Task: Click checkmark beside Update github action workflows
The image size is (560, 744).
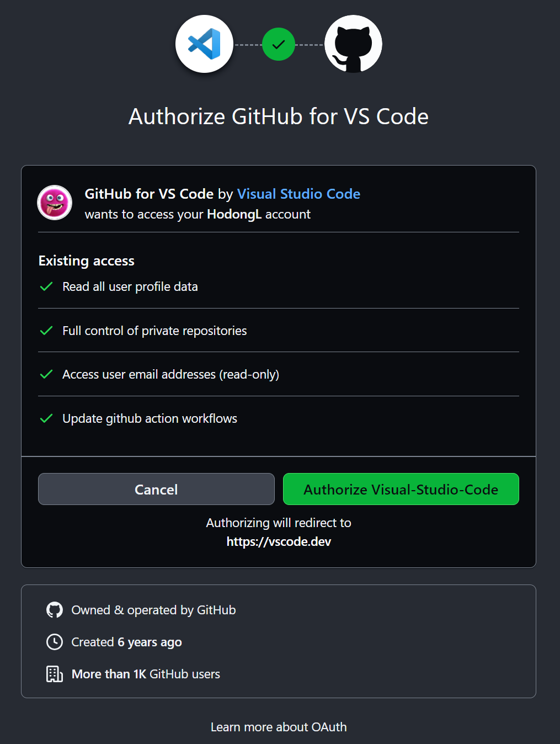Action: click(46, 418)
